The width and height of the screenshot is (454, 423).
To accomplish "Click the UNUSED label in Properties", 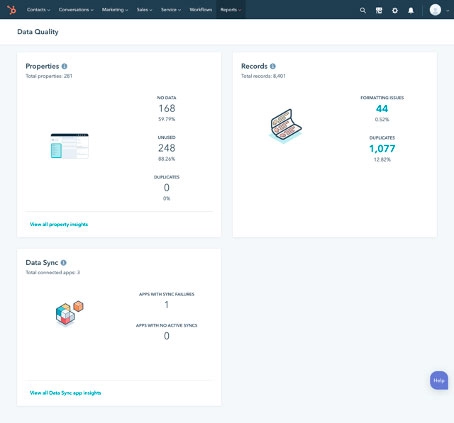I will [167, 137].
